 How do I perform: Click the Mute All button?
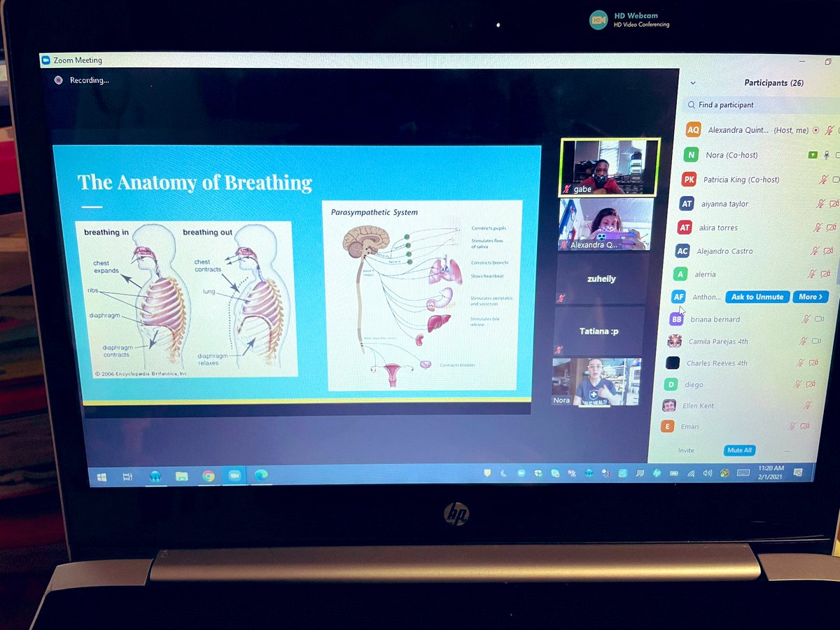pos(739,450)
